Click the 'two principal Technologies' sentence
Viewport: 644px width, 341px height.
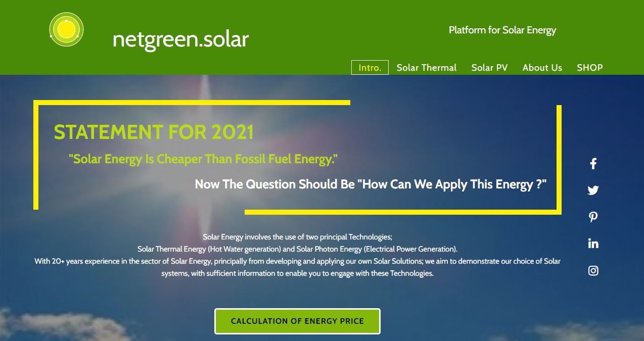298,236
